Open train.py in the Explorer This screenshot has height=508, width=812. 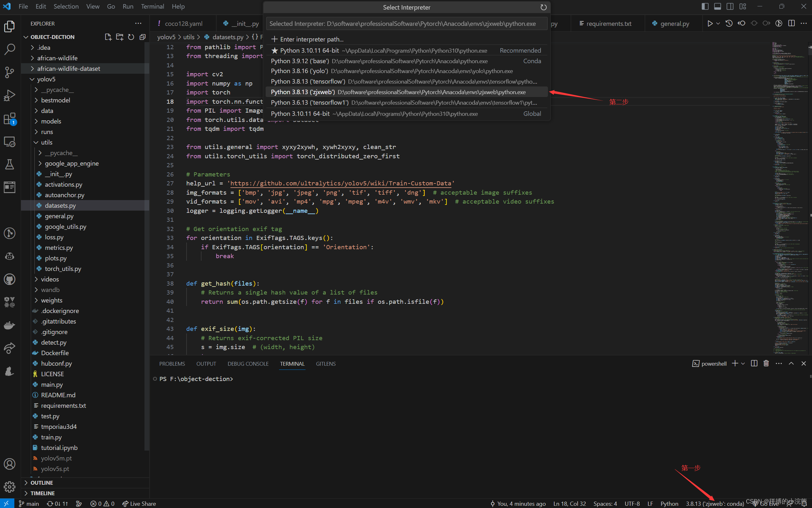(51, 437)
